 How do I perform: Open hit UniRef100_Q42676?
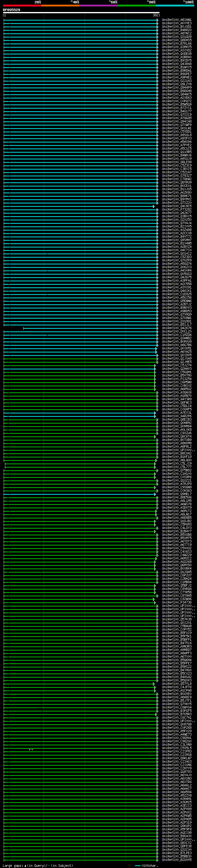click(x=176, y=328)
